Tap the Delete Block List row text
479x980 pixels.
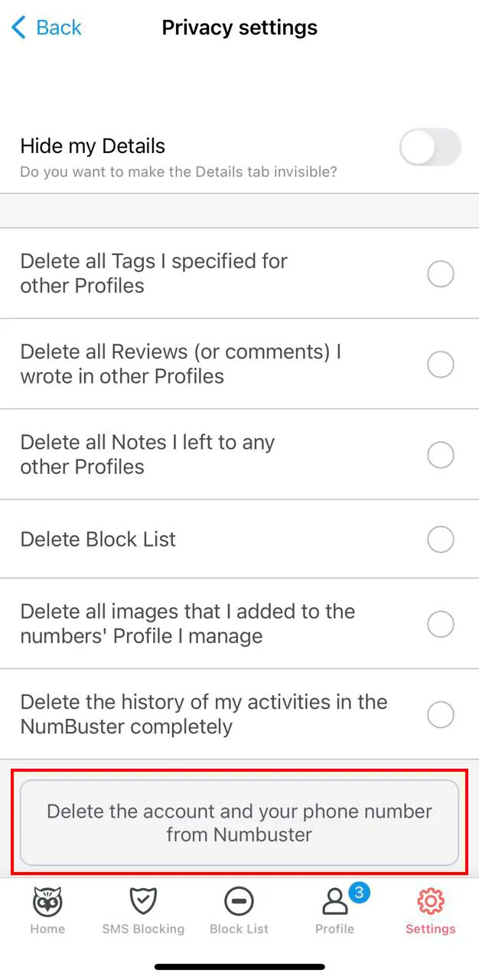click(x=98, y=539)
